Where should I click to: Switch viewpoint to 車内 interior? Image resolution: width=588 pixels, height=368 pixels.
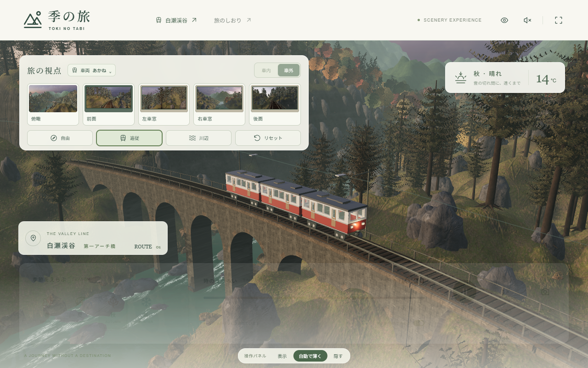click(x=266, y=70)
